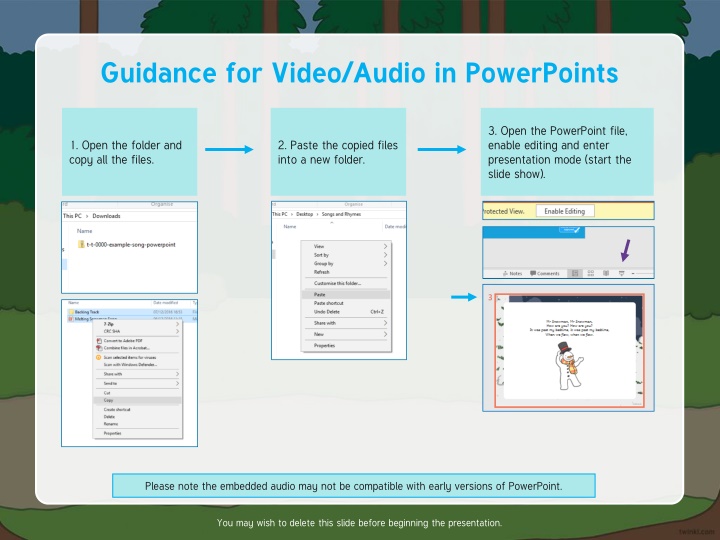Choose Paste in the folder context menu

(x=346, y=294)
